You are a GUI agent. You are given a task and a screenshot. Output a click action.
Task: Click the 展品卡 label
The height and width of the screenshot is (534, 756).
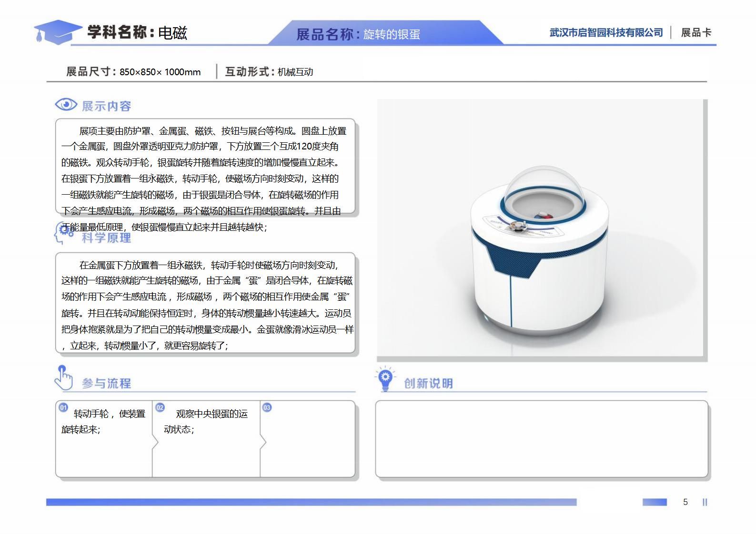click(696, 32)
